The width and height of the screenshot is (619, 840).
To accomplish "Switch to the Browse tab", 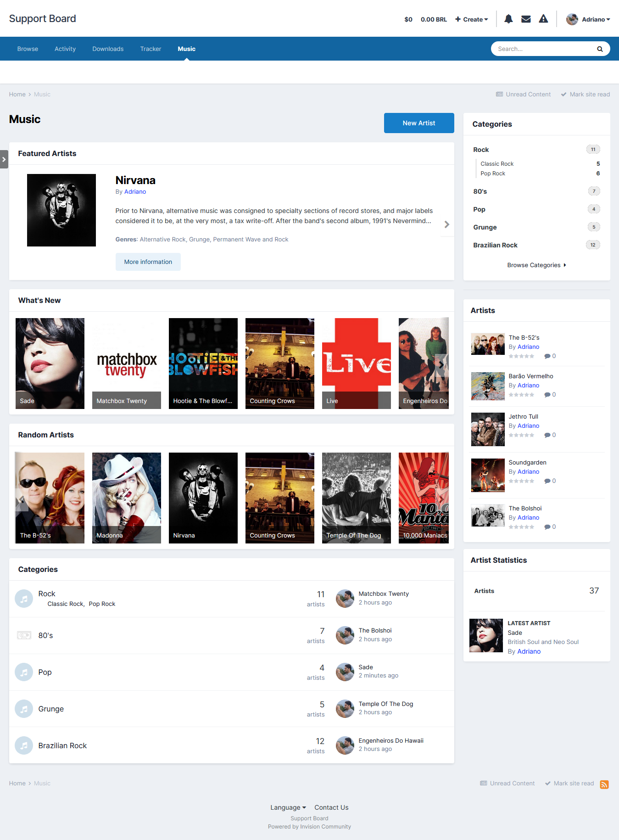I will coord(28,49).
